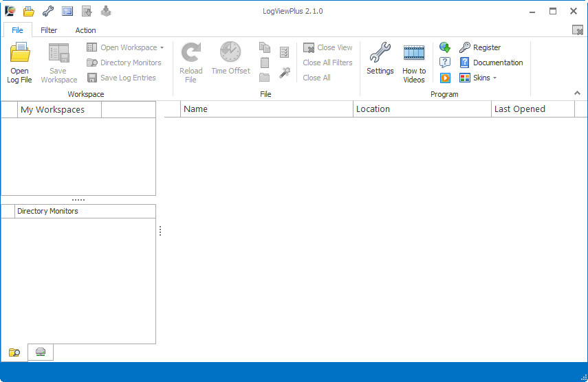Click Close All Filters

(328, 63)
